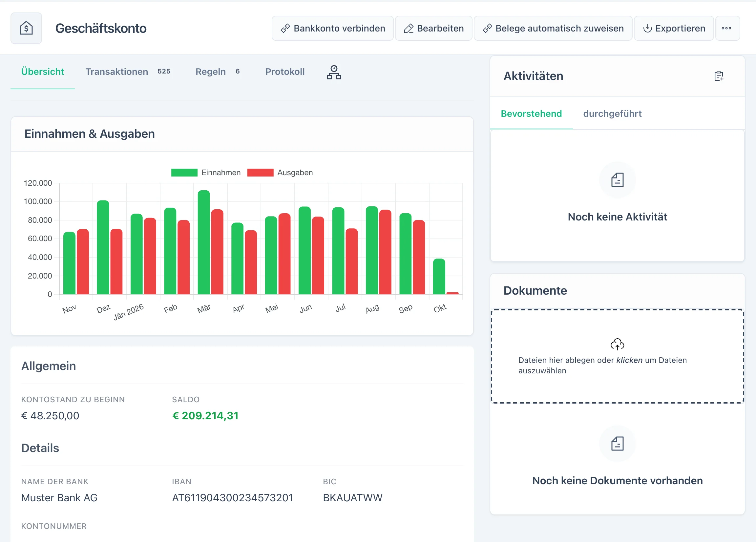Screen dimensions: 756x542
Task: Toggle the green Einnahmen legend swatch
Action: (184, 173)
